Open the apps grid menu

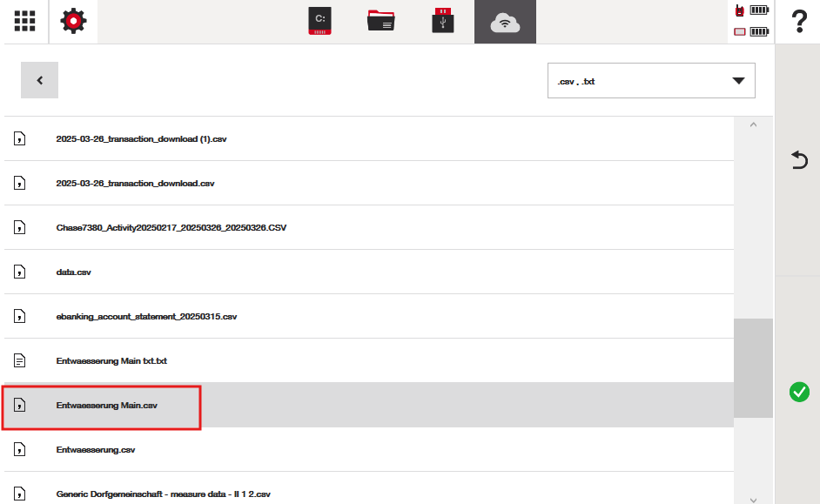[x=24, y=22]
